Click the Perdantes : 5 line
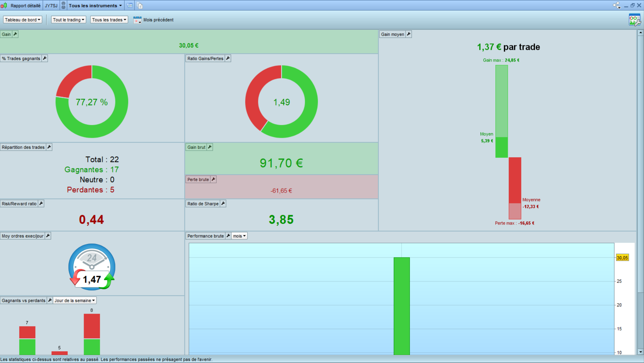The height and width of the screenshot is (363, 644). point(90,190)
